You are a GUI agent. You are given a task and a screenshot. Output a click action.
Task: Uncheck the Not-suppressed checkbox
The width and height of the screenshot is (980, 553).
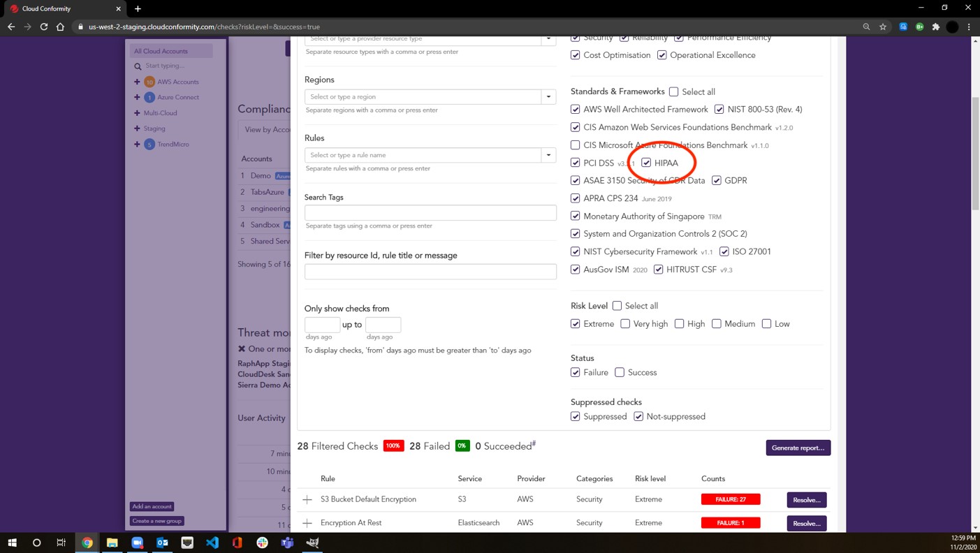click(638, 416)
